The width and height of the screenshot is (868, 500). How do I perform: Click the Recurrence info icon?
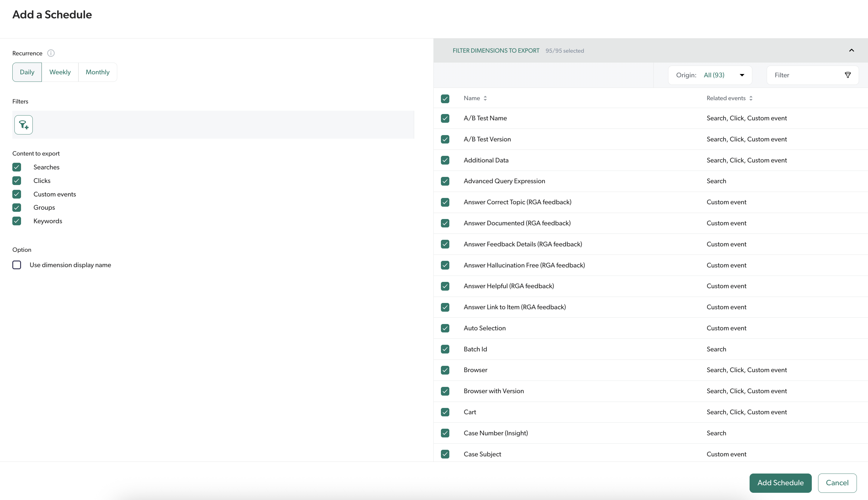point(51,53)
